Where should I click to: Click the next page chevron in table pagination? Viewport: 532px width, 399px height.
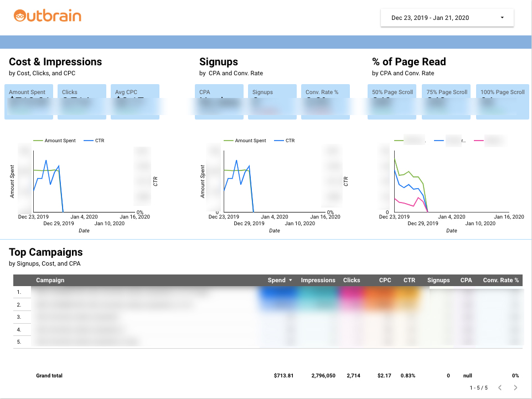pos(516,387)
